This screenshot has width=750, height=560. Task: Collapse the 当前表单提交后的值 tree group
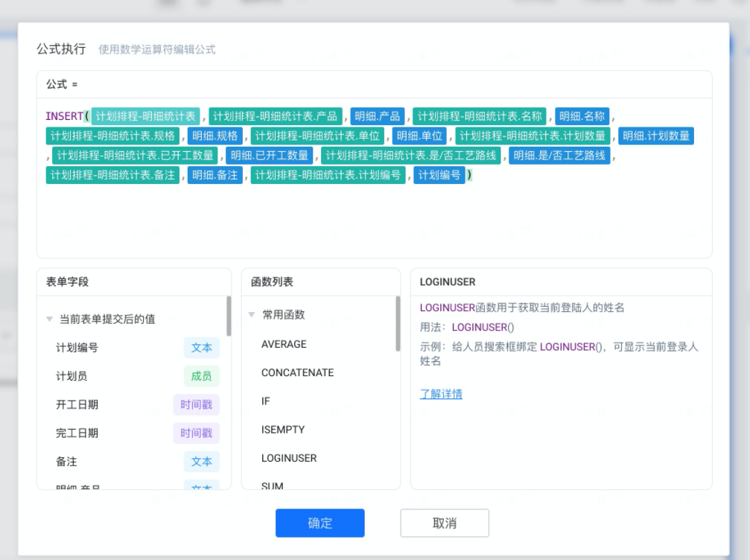(49, 319)
